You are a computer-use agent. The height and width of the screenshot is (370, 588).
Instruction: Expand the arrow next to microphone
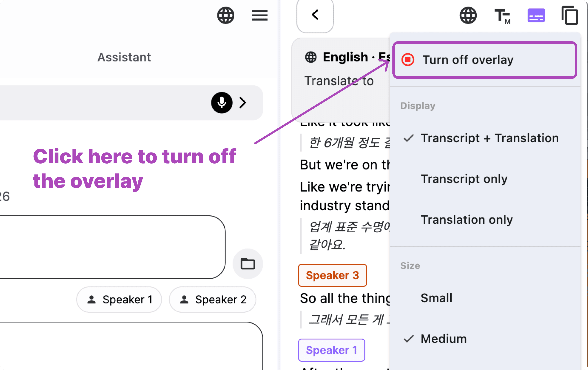[243, 103]
